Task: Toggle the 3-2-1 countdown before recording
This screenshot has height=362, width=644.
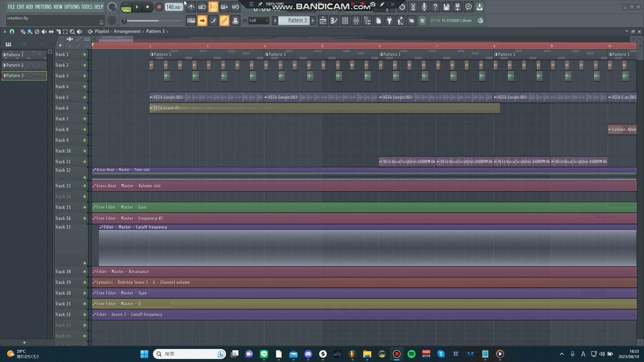Action: pos(213,7)
